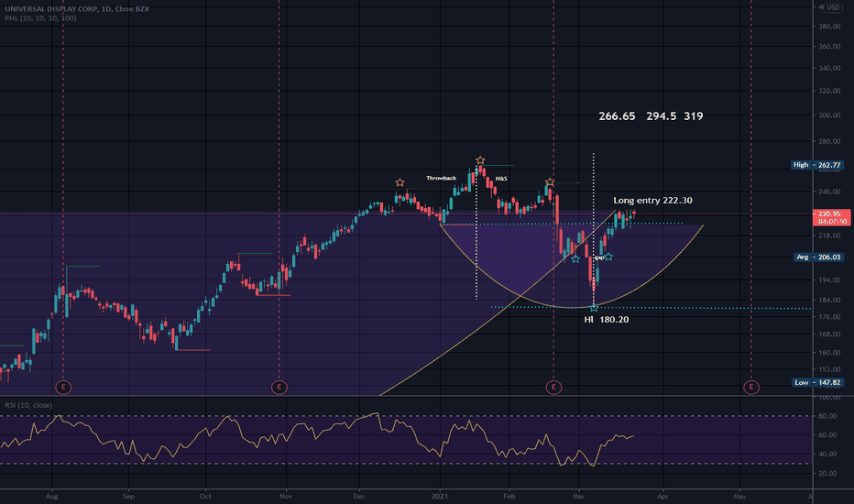Select the 'H&S' annotation text
The height and width of the screenshot is (504, 854).
(x=501, y=179)
